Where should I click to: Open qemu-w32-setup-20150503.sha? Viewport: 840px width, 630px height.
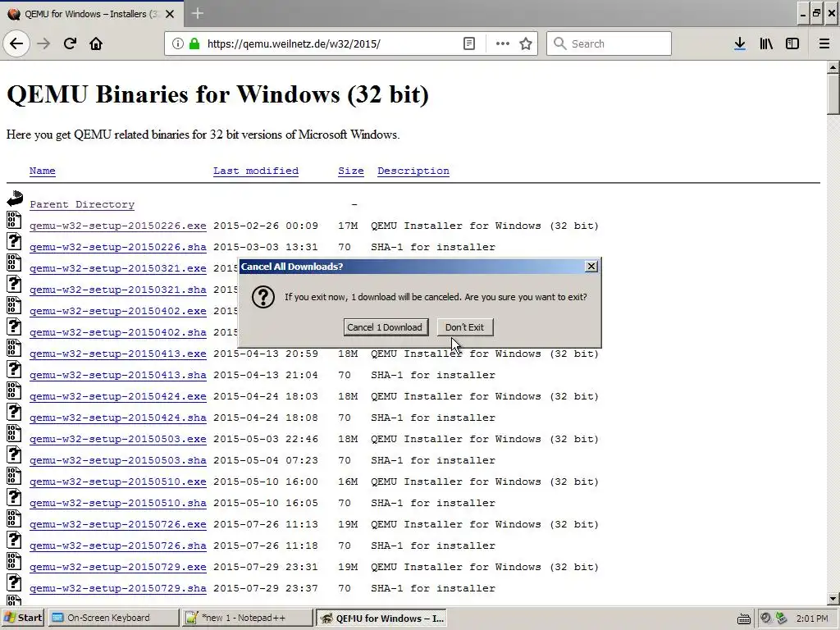(118, 460)
